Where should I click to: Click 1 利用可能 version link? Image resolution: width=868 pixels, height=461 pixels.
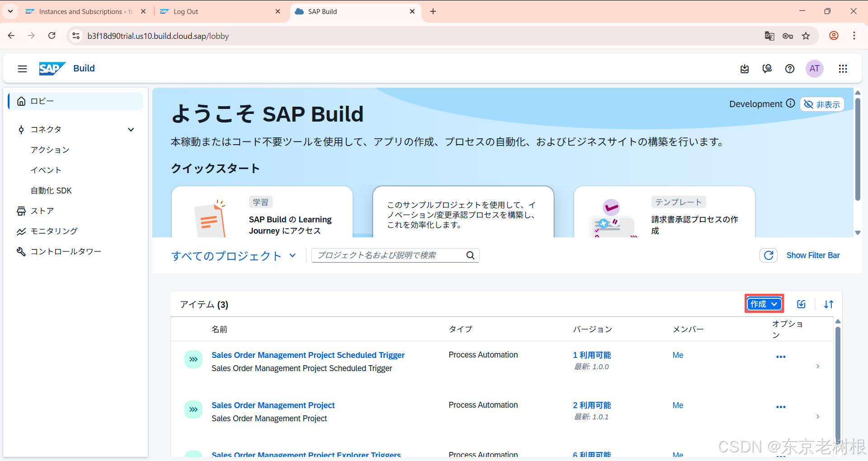tap(592, 355)
